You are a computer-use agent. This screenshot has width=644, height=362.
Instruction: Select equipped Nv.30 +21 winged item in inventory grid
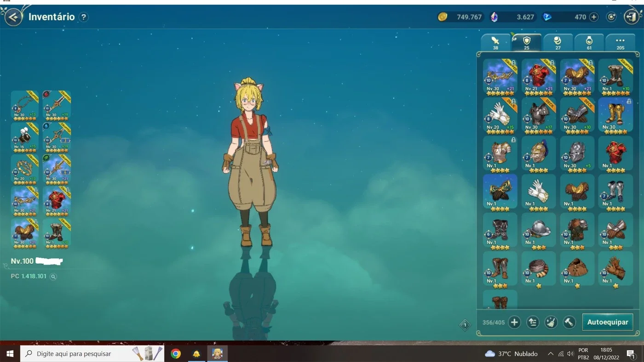coord(500,76)
